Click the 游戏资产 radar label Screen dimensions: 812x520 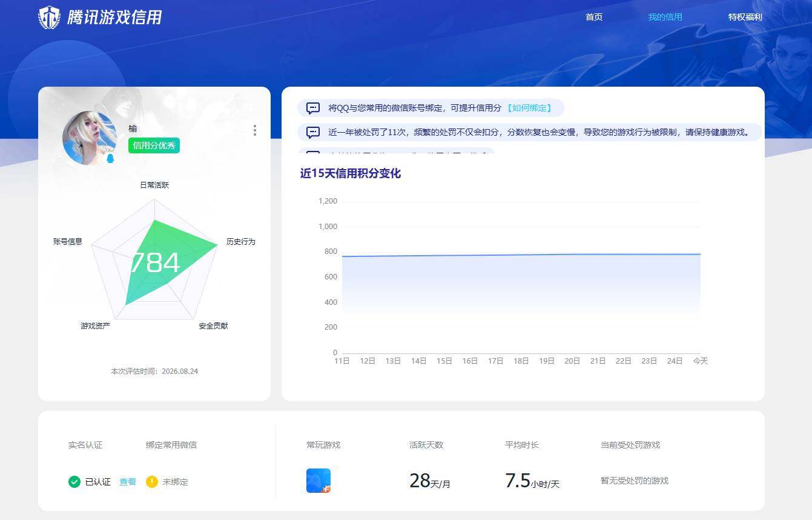click(x=95, y=325)
